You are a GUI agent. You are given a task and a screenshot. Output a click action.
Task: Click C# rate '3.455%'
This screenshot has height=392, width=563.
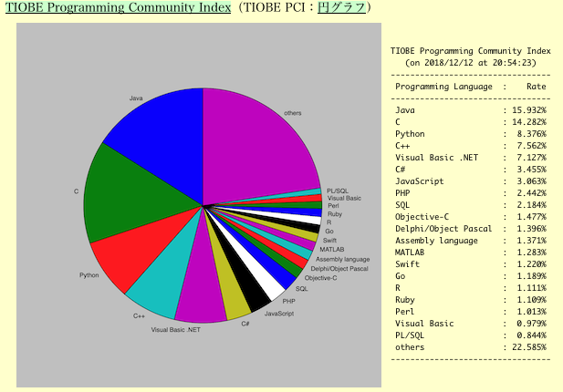click(x=531, y=170)
